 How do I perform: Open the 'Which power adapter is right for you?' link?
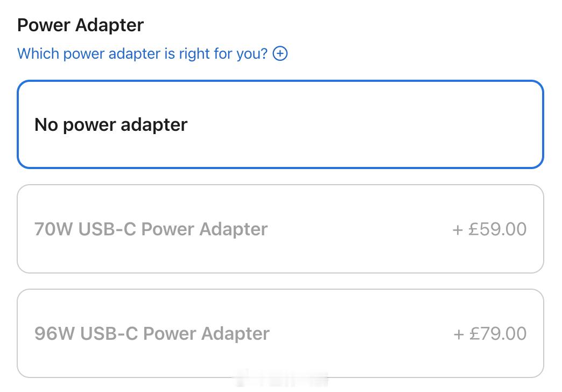coord(142,54)
